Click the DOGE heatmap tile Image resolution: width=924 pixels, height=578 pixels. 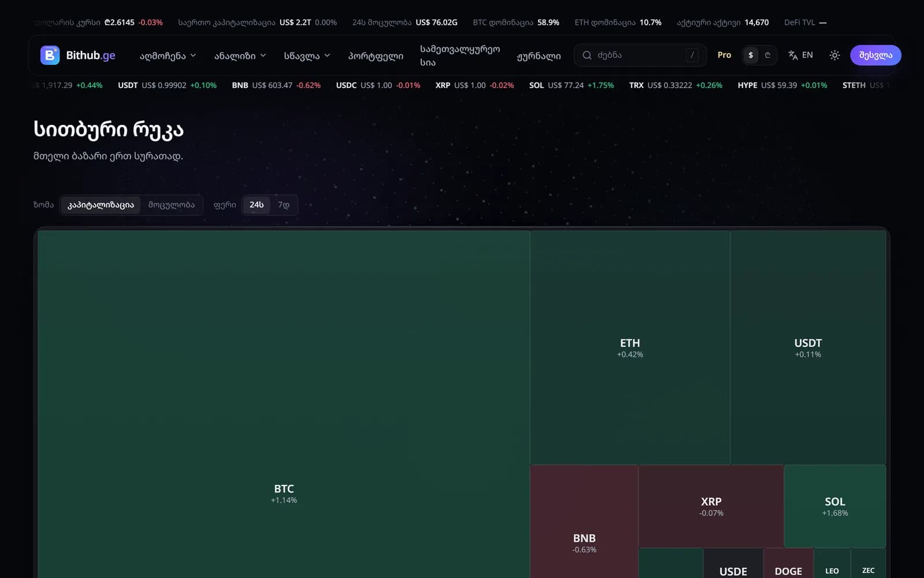(x=788, y=564)
